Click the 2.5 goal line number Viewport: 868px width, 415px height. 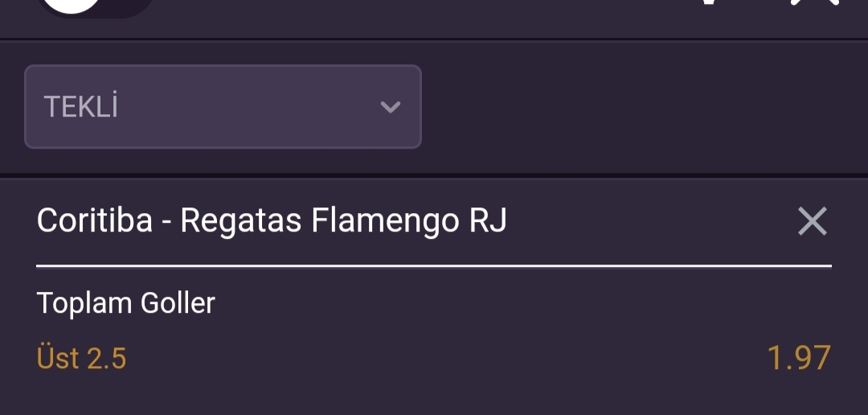point(107,358)
